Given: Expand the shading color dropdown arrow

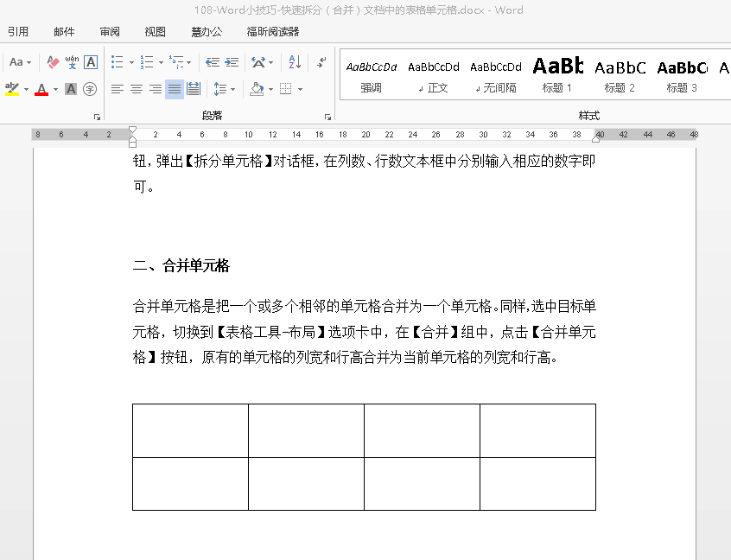Looking at the screenshot, I should (270, 89).
